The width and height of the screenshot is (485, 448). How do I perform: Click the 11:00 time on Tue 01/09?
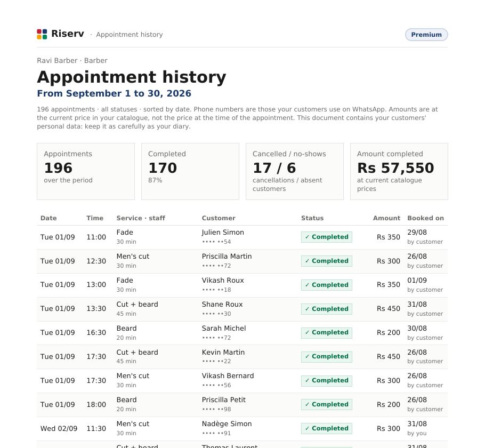96,237
